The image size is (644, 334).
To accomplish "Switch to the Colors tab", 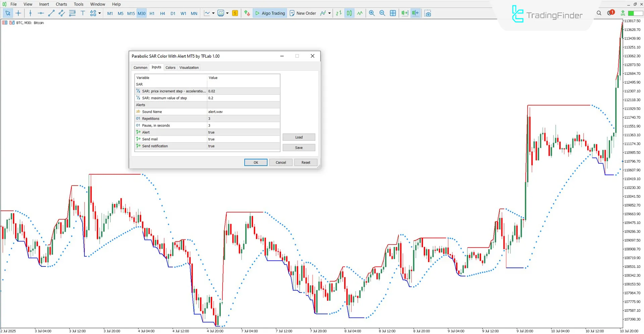I will pyautogui.click(x=170, y=67).
